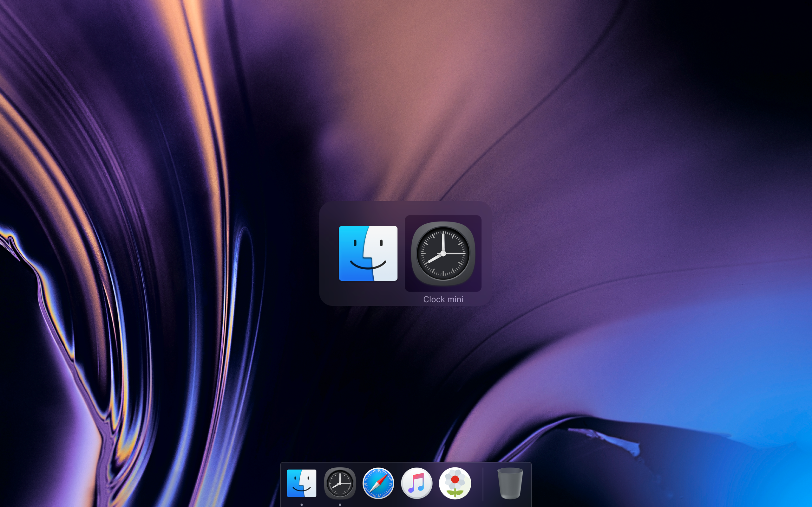Choose Clock mini in the app switcher
Image resolution: width=812 pixels, height=507 pixels.
[443, 253]
